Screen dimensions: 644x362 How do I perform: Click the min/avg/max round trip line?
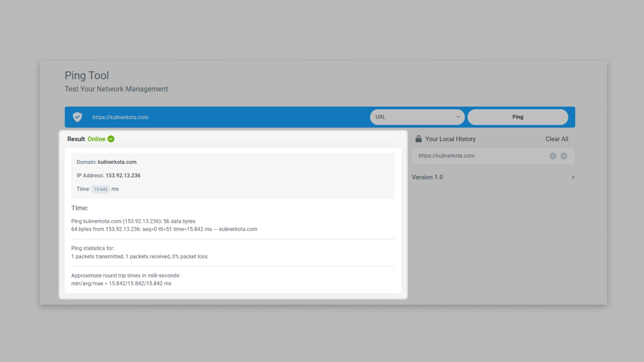pos(121,284)
